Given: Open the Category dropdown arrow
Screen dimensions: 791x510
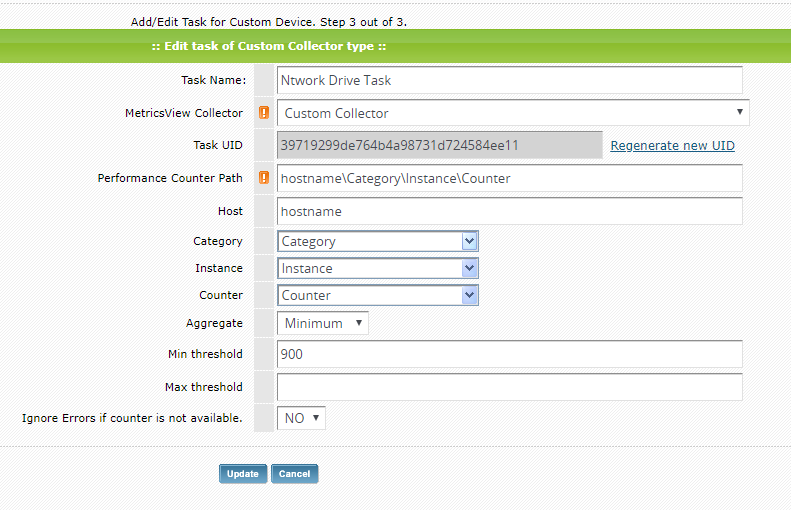Looking at the screenshot, I should coord(469,241).
